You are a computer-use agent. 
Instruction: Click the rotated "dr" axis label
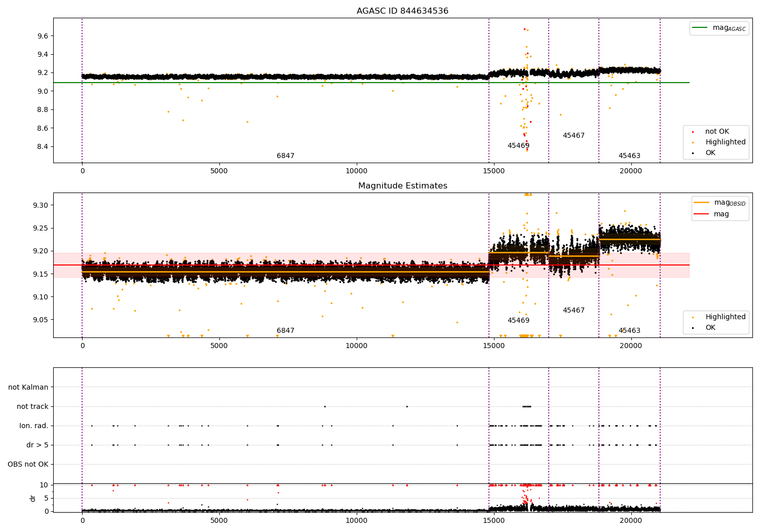coord(33,498)
